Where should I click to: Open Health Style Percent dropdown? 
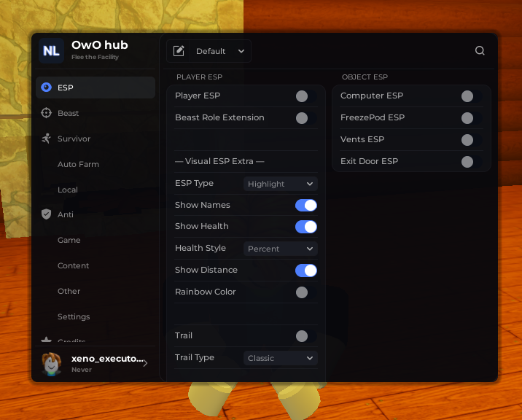point(280,249)
